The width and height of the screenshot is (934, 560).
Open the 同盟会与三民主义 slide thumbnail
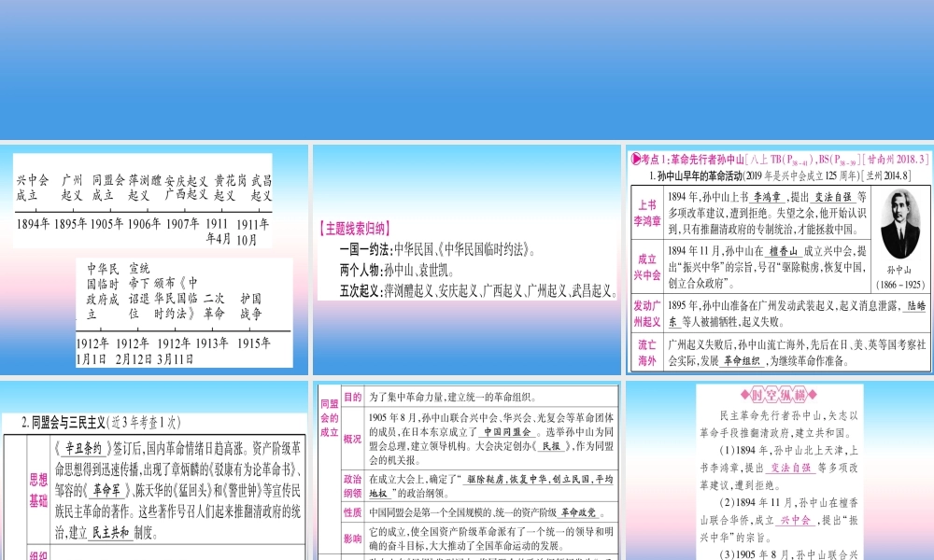154,470
